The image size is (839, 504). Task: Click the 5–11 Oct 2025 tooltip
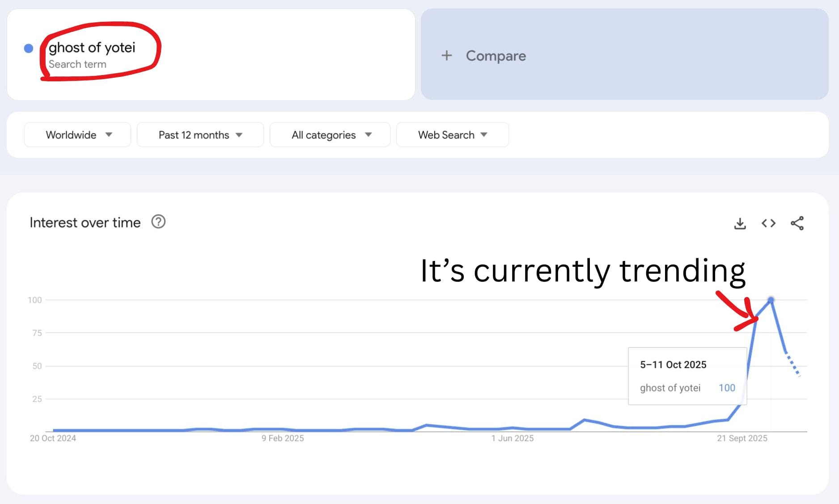[x=687, y=376]
